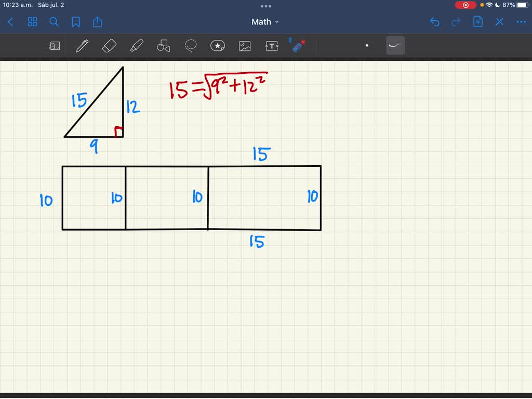Toggle the read-only pencil-off mode
This screenshot has width=532, height=399.
click(x=499, y=22)
